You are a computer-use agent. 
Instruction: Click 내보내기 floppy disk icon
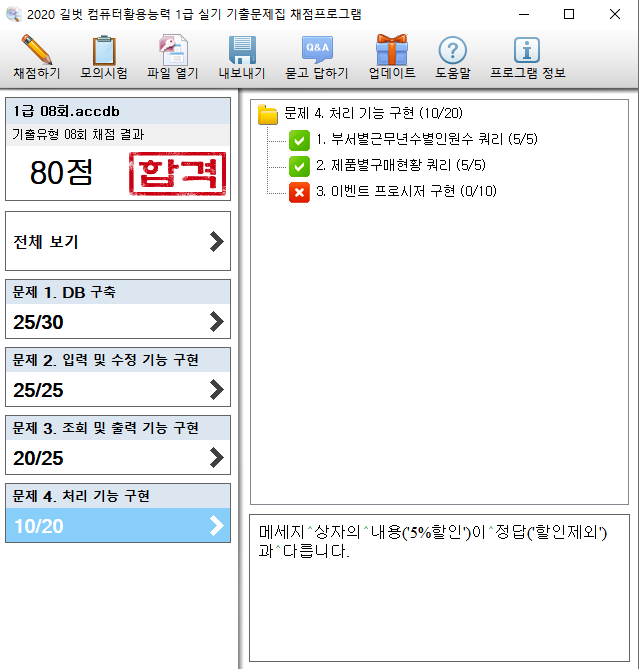(x=243, y=50)
